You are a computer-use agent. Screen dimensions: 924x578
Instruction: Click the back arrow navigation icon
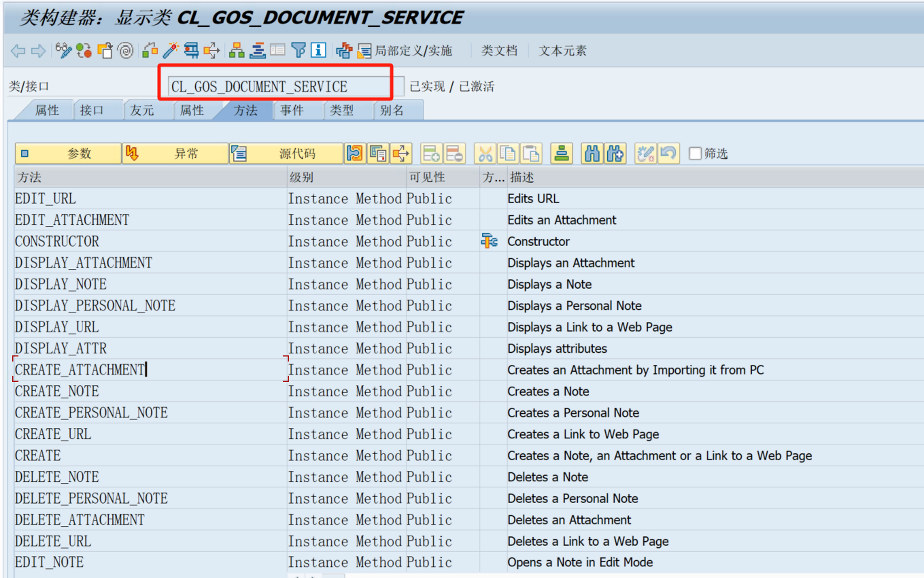pos(18,50)
